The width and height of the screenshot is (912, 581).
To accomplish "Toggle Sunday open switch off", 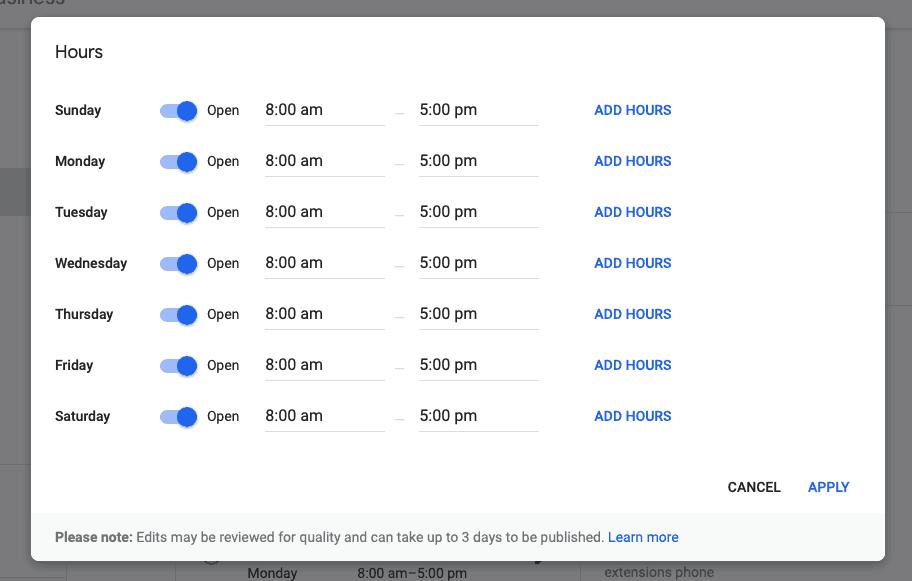I will (x=178, y=111).
